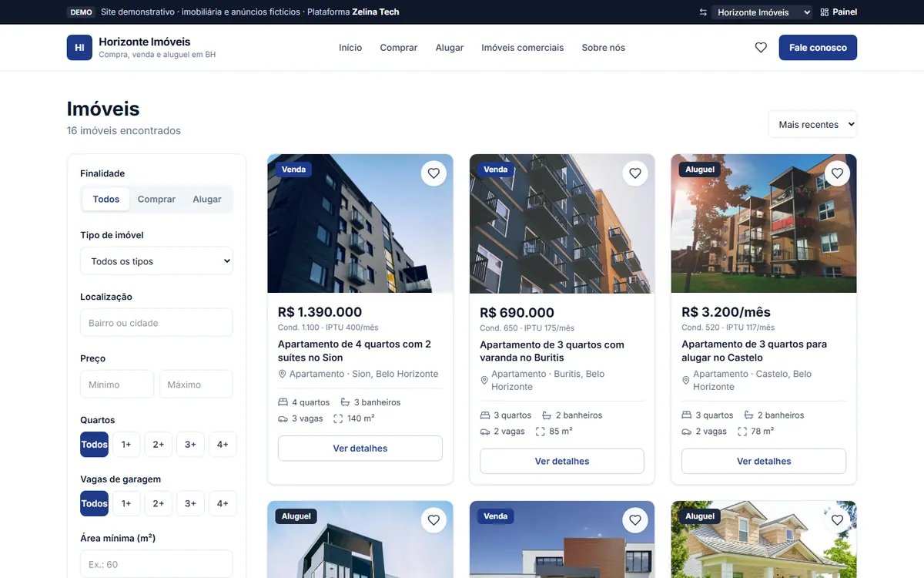Open Comprar in top navigation
924x578 pixels.
click(399, 48)
